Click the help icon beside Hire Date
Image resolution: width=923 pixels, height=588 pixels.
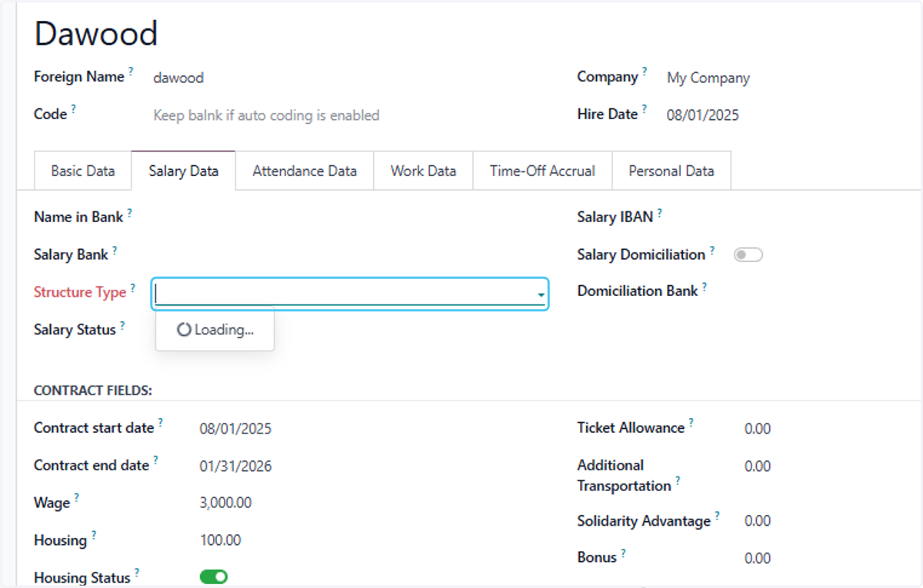click(x=645, y=109)
